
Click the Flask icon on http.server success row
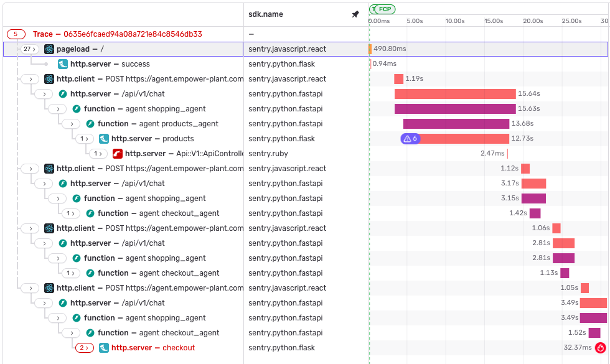[x=63, y=63]
